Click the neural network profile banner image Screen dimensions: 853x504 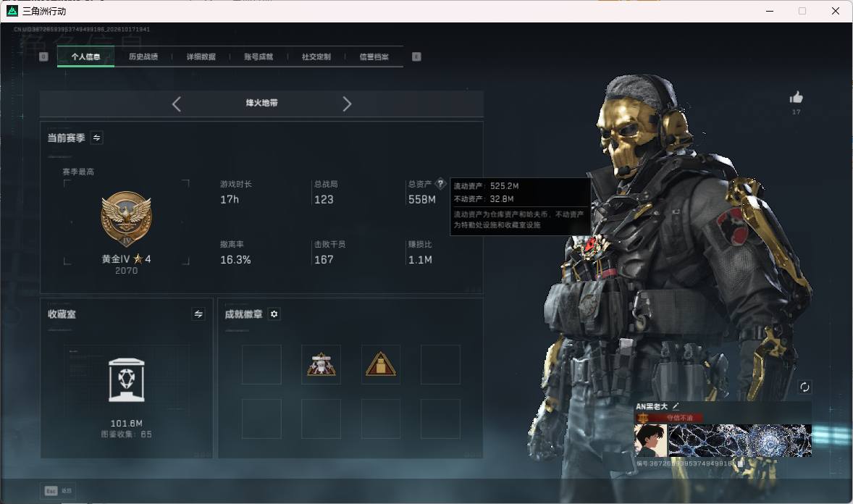pyautogui.click(x=740, y=440)
